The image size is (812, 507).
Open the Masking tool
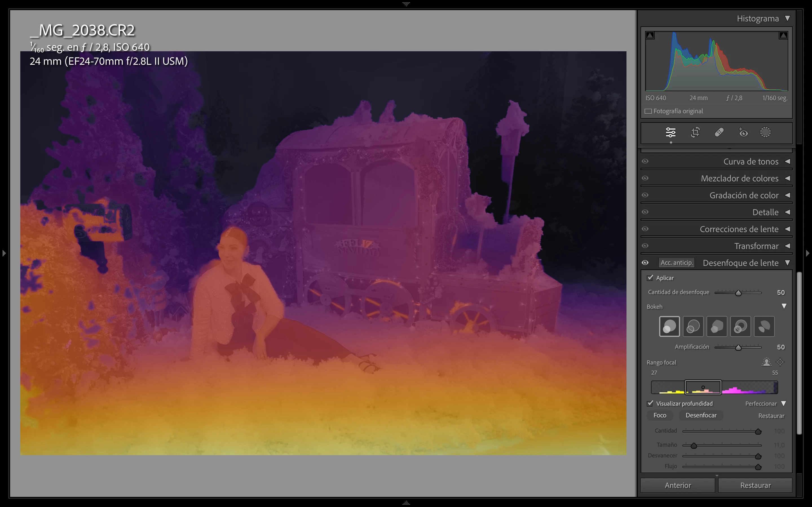point(765,132)
